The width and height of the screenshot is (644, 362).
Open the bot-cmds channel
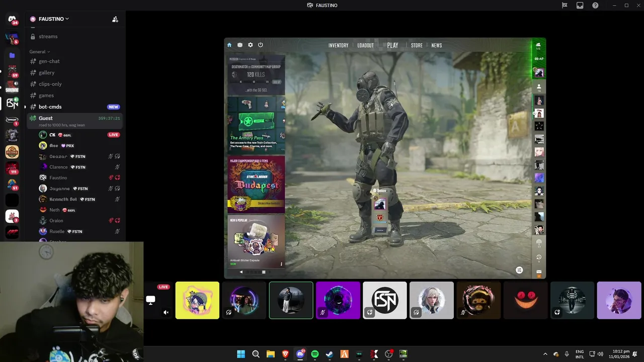[x=74, y=107]
